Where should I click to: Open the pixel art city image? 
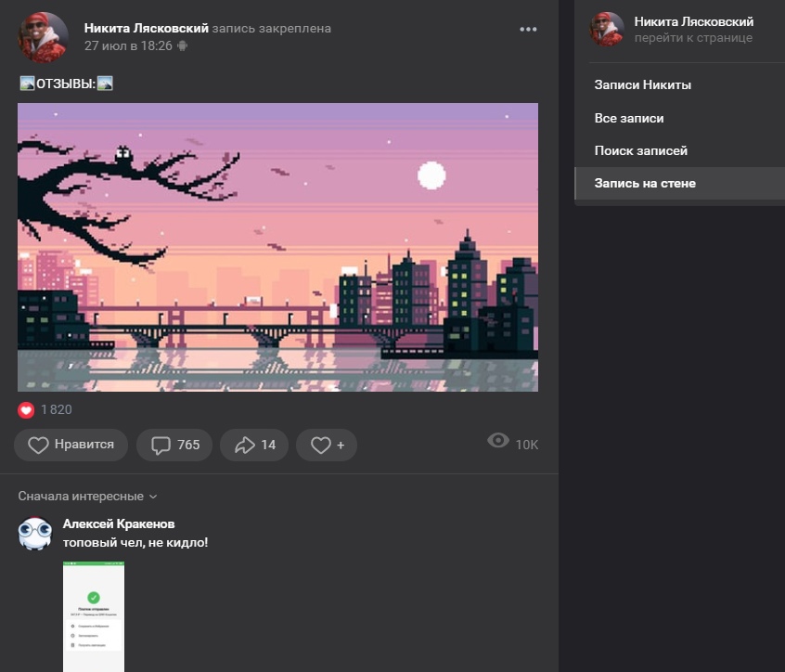[277, 247]
